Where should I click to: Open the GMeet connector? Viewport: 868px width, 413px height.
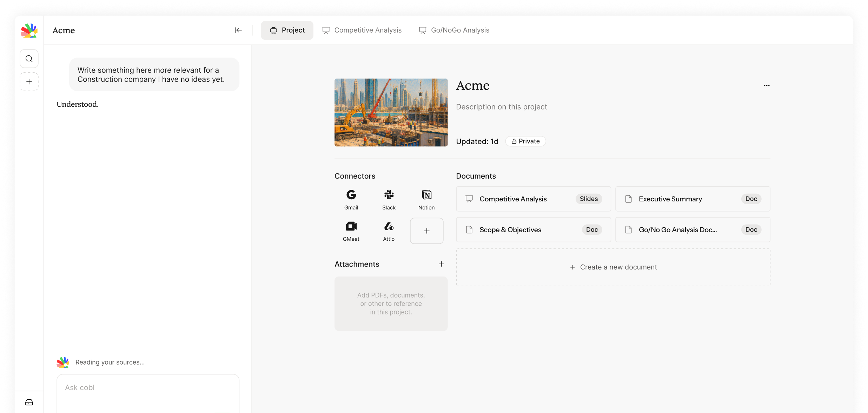tap(351, 231)
